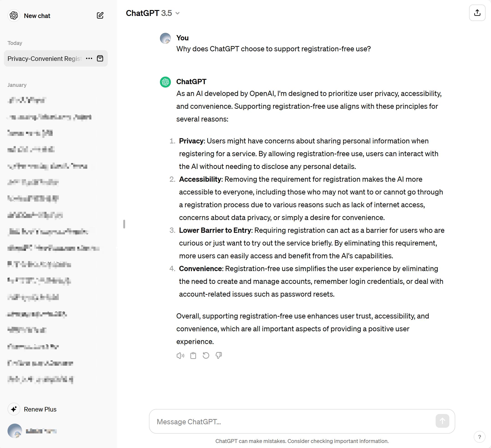Click the user avatar beside the question
Screen dimensions: 491x448
(165, 38)
